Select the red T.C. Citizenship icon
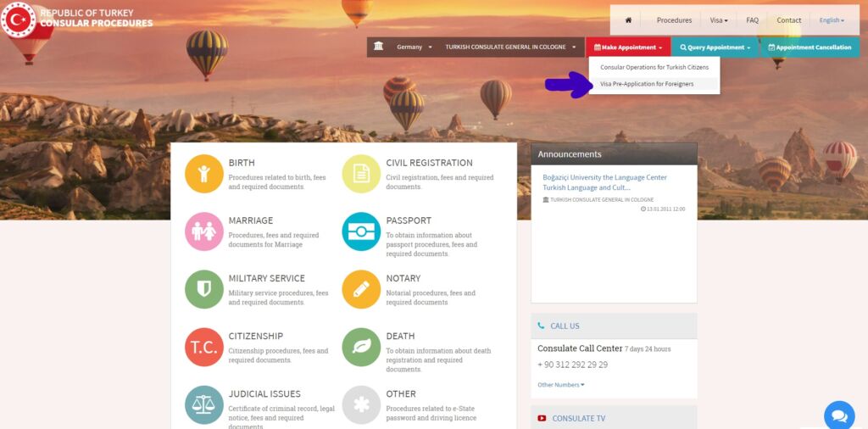Image resolution: width=868 pixels, height=429 pixels. [203, 347]
